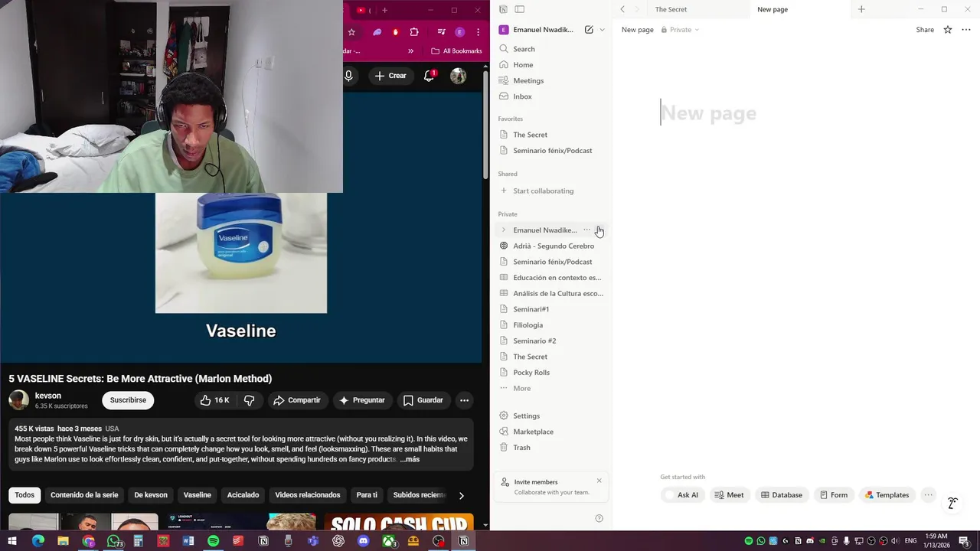Open Notion Marketplace
This screenshot has height=551, width=980.
[551, 432]
